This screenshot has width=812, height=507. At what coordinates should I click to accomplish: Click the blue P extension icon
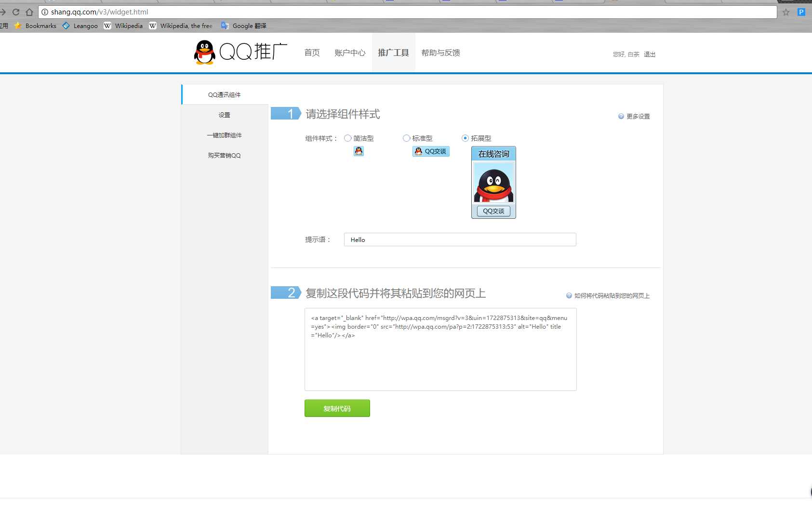tap(801, 12)
